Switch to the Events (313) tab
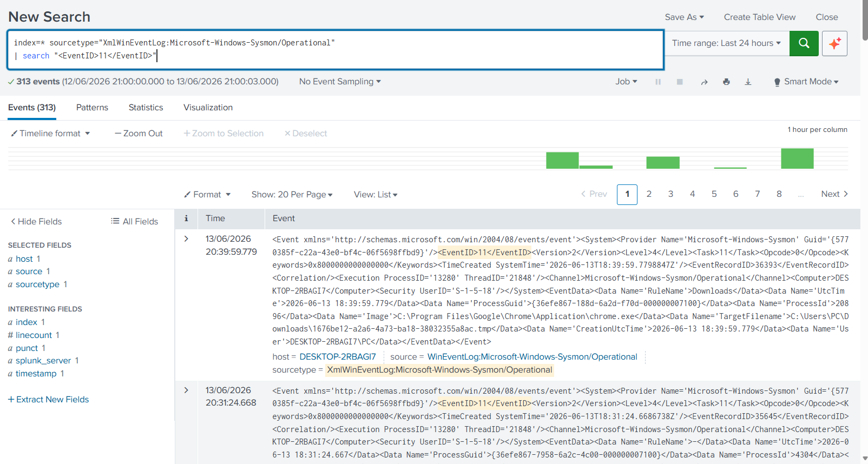 32,108
